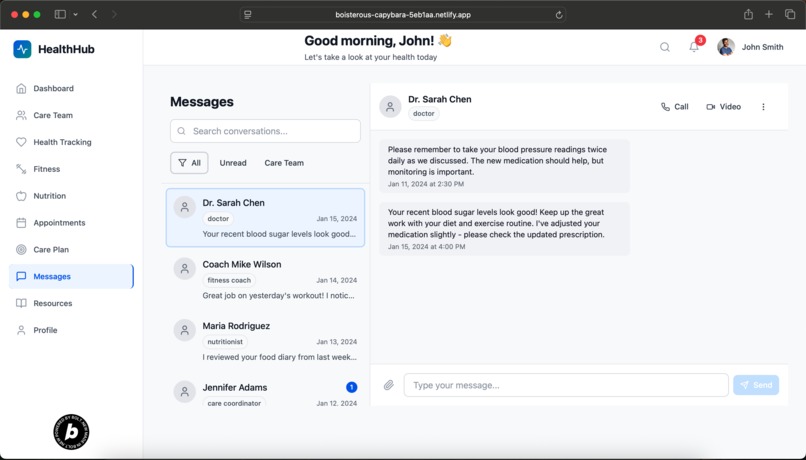Click the browser Share icon
The image size is (806, 460).
point(748,14)
